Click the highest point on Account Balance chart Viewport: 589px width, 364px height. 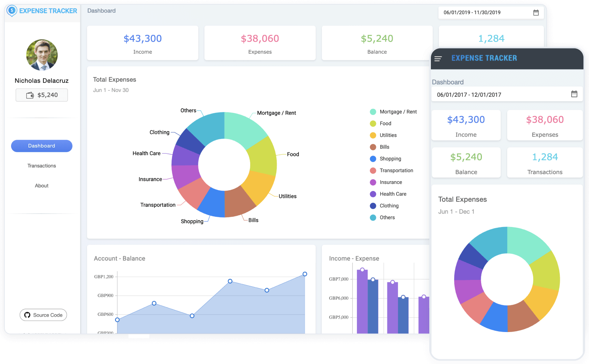tap(305, 274)
